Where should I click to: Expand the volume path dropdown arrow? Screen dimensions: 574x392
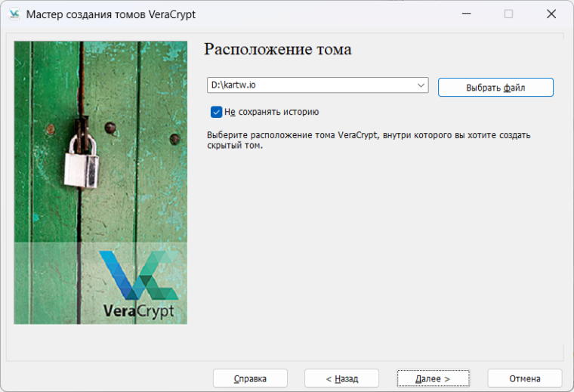pos(421,85)
